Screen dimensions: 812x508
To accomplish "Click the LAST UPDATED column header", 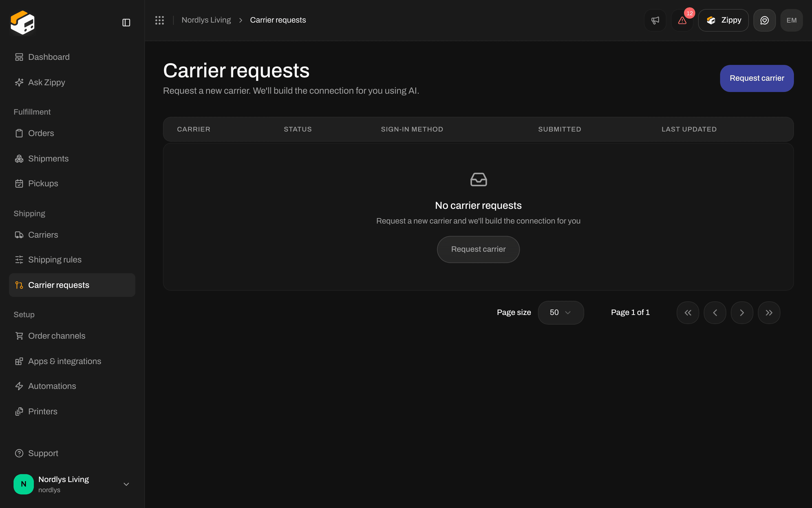I will tap(689, 129).
